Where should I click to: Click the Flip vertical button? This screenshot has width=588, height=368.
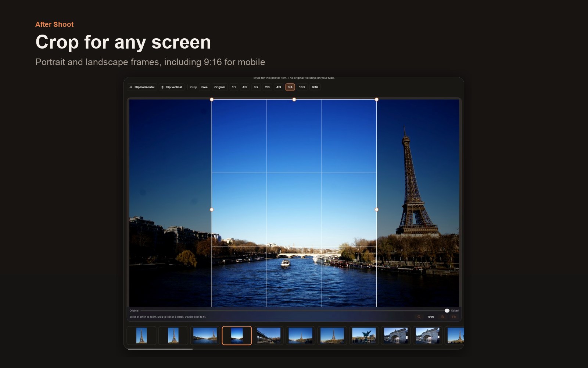pyautogui.click(x=172, y=87)
